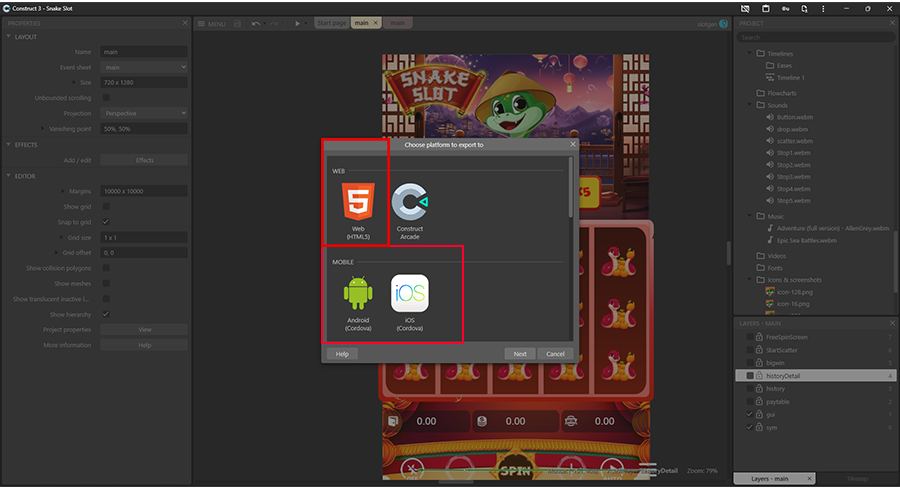Toggle the lock on sym layer

tap(759, 427)
